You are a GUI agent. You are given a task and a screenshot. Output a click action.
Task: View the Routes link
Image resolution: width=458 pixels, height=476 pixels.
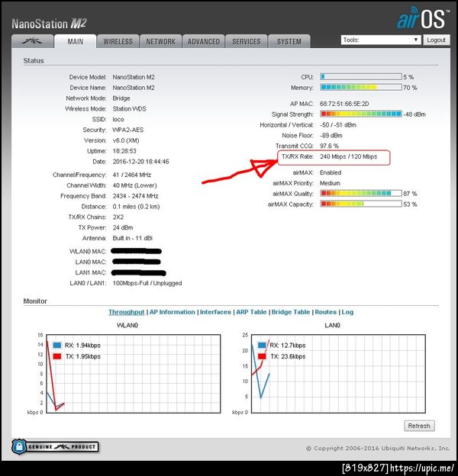click(x=326, y=312)
